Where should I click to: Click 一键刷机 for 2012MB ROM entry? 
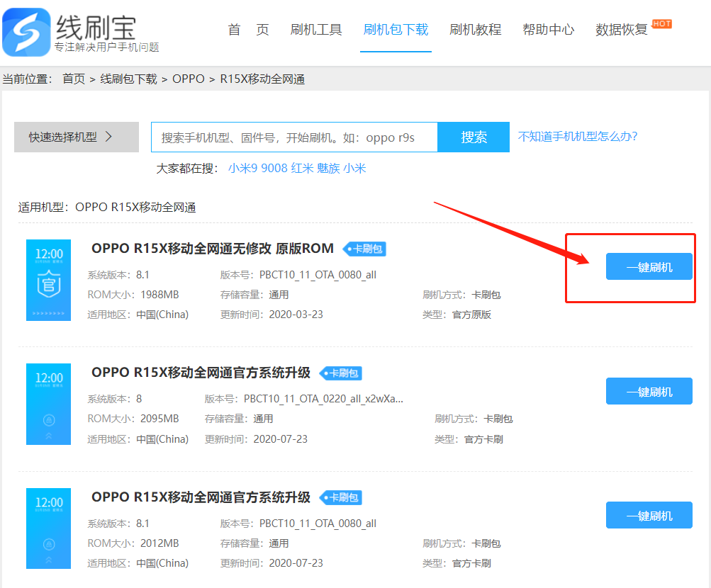click(x=649, y=515)
